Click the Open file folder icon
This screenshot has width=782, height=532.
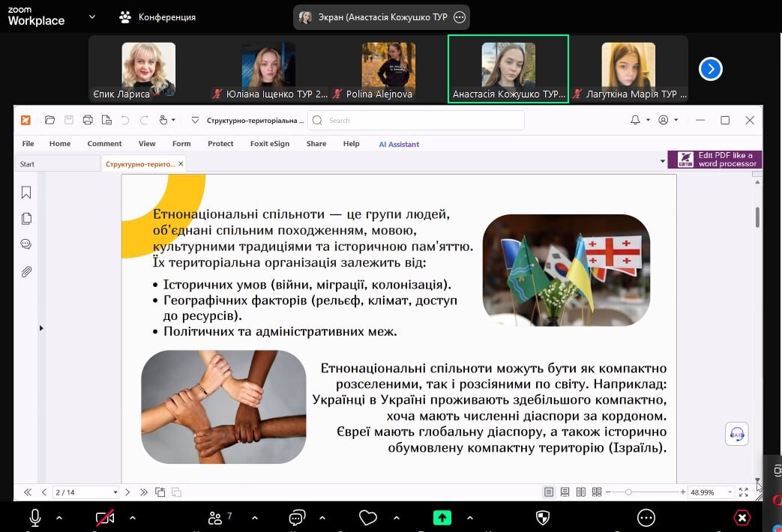[x=49, y=120]
